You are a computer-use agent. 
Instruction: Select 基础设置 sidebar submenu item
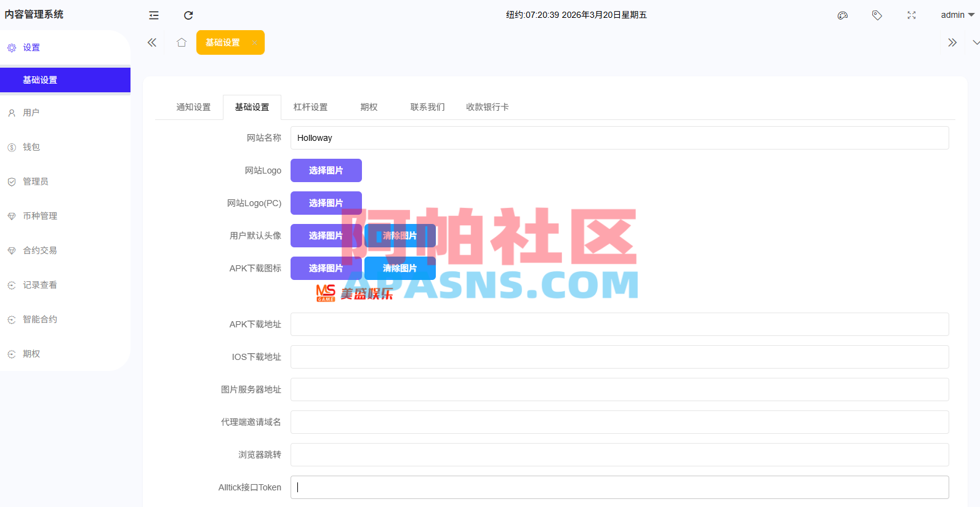coord(65,80)
